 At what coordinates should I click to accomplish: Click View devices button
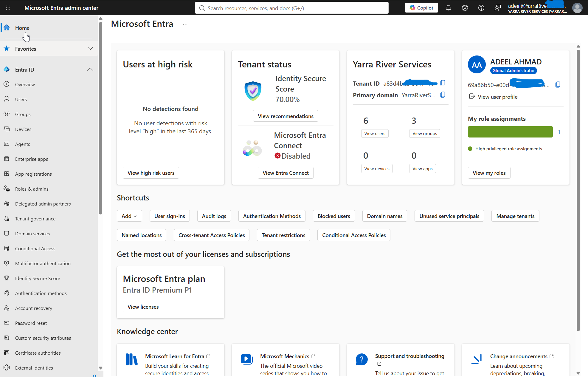[x=377, y=169]
